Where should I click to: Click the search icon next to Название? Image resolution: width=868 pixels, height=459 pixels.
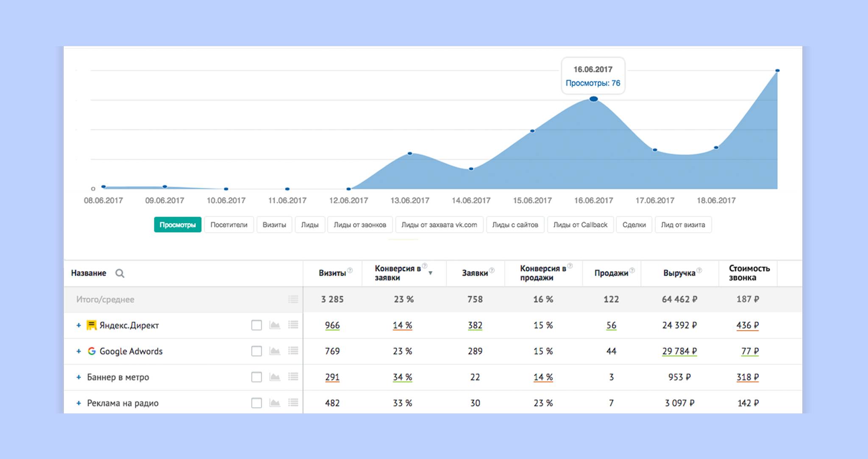tap(120, 273)
